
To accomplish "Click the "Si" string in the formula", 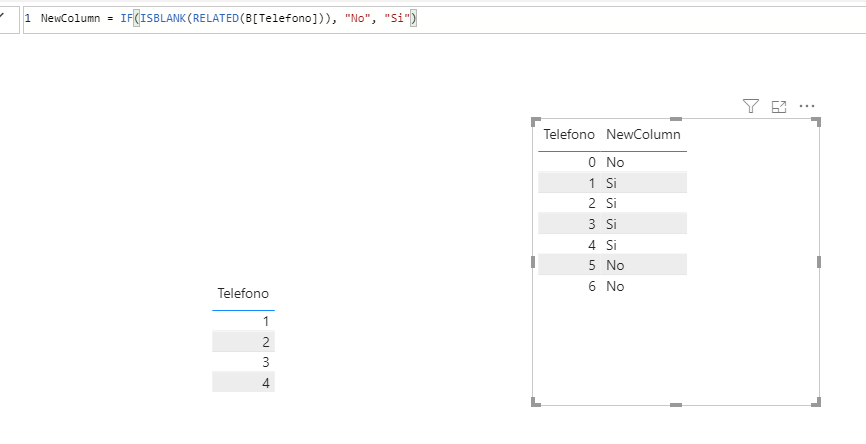I will [397, 18].
